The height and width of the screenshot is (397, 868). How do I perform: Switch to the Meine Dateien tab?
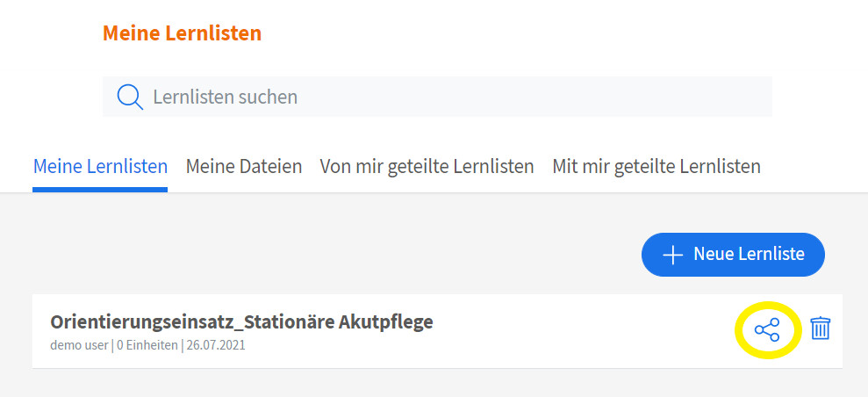pyautogui.click(x=244, y=166)
